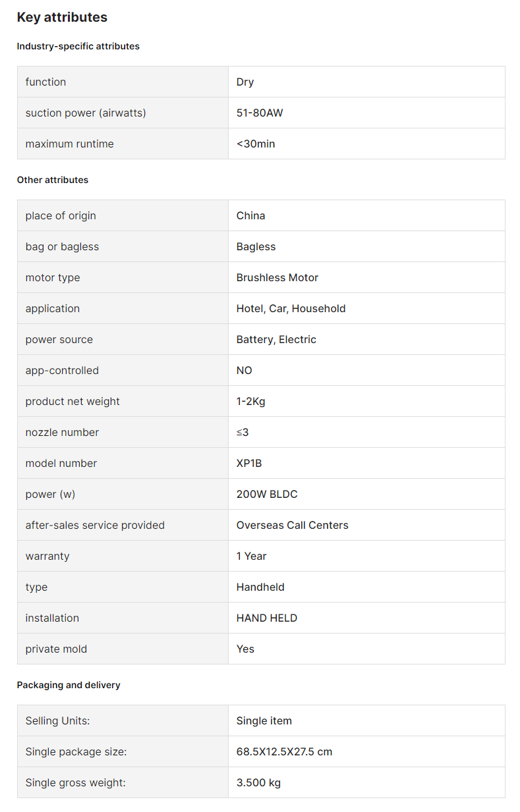
Task: Click the maximum runtime <30min cell
Action: tap(366, 144)
